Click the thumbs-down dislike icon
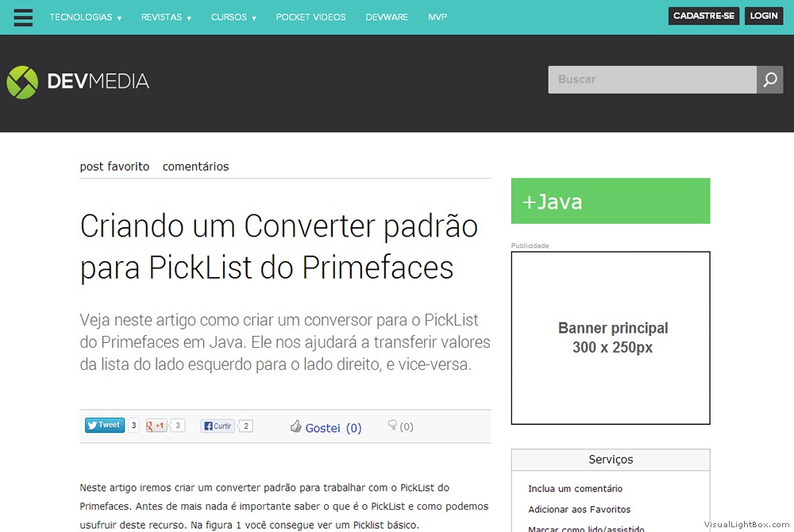794x532 pixels. (x=392, y=425)
